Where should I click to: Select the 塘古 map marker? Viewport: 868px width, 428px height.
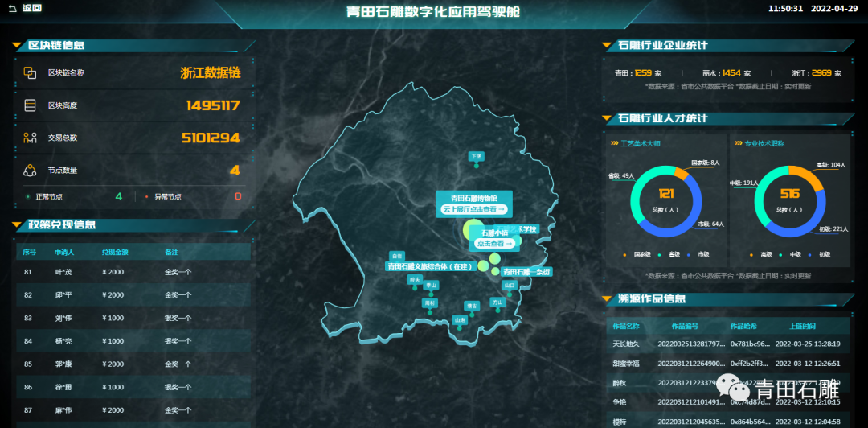(x=472, y=307)
